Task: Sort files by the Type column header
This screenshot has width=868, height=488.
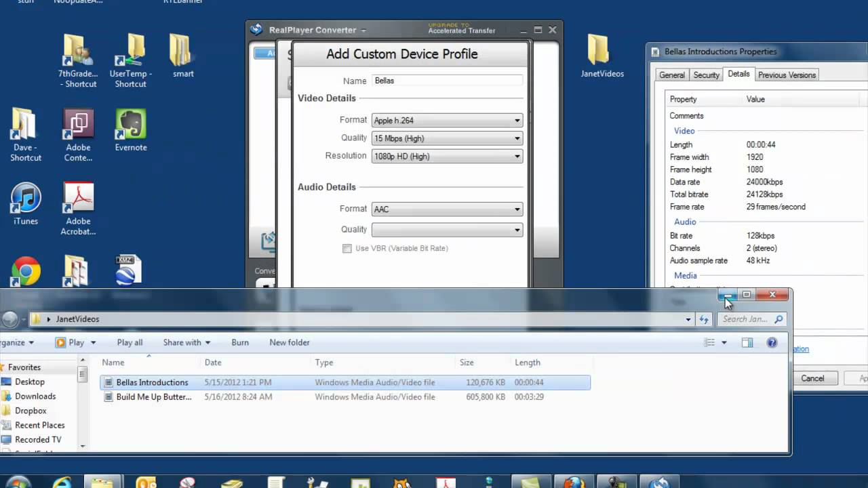Action: 384,363
